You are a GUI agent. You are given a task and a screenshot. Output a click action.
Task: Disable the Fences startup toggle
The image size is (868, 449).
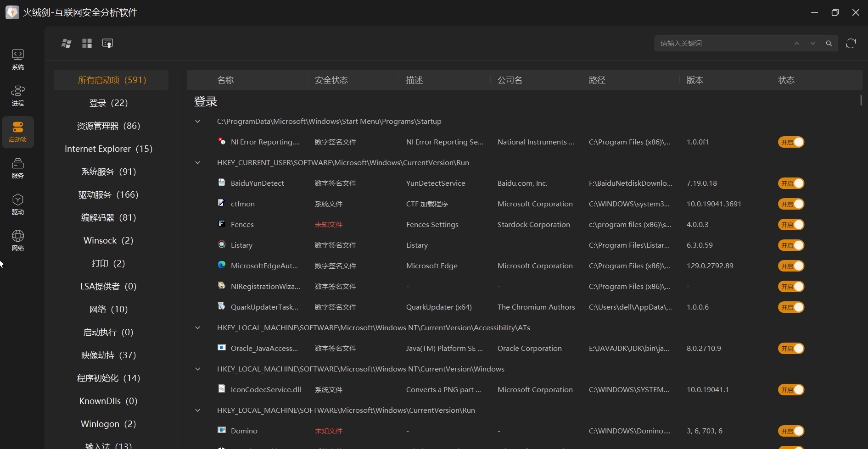click(x=791, y=225)
